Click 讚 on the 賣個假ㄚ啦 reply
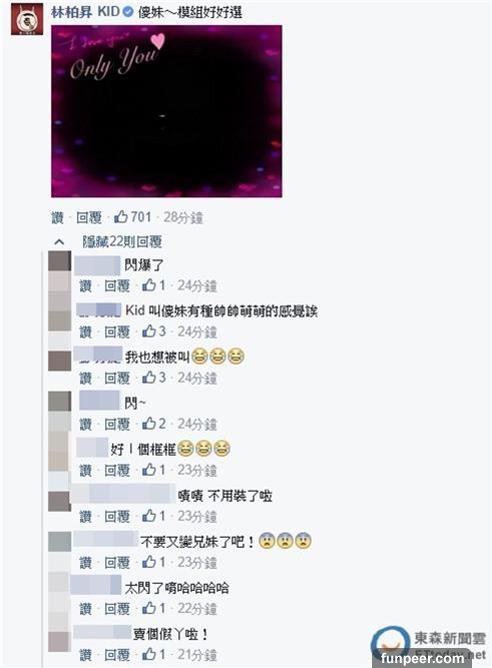The width and height of the screenshot is (492, 668). point(86,654)
